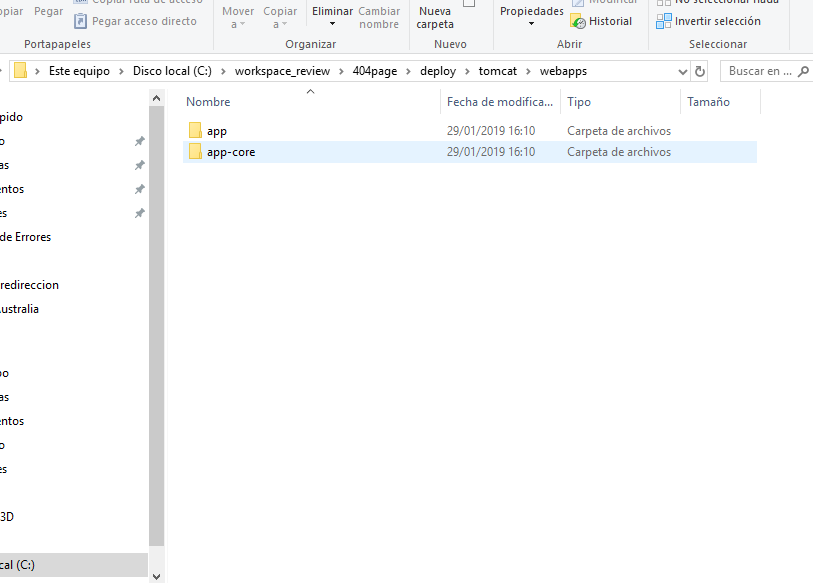Viewport: 813px width, 583px height.
Task: Expand the chevron after tomcat breadcrumb
Action: click(x=528, y=71)
